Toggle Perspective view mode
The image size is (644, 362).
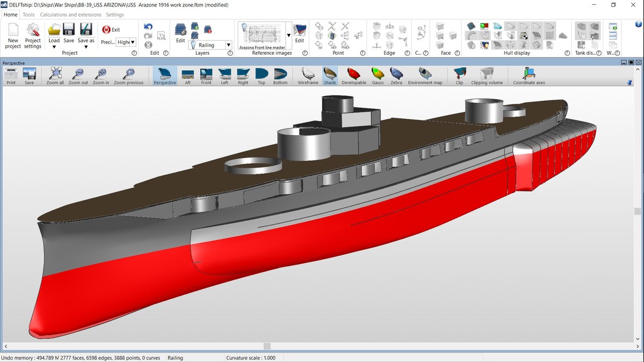(165, 76)
